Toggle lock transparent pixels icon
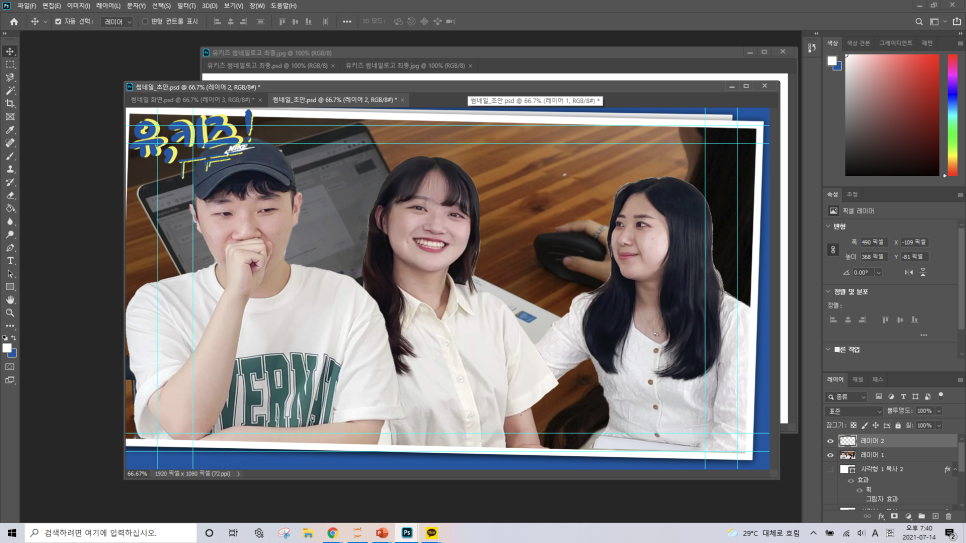Screen dimensions: 966x543 853,425
